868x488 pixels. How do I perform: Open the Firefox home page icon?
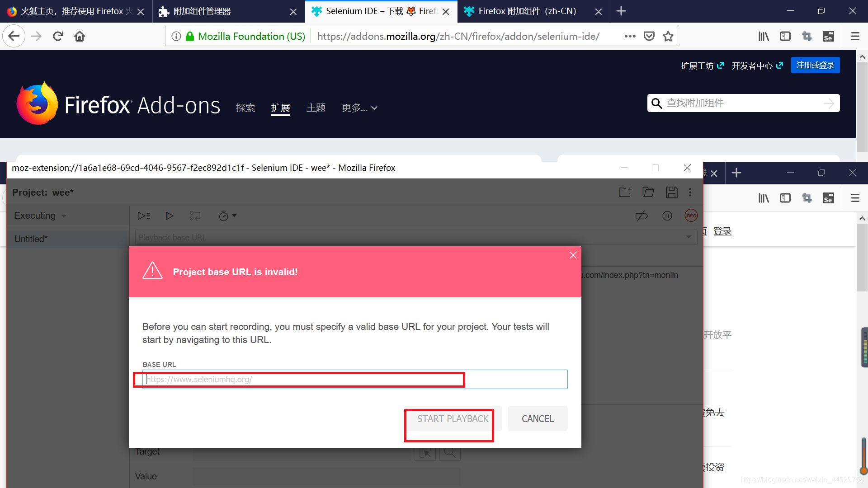tap(80, 36)
